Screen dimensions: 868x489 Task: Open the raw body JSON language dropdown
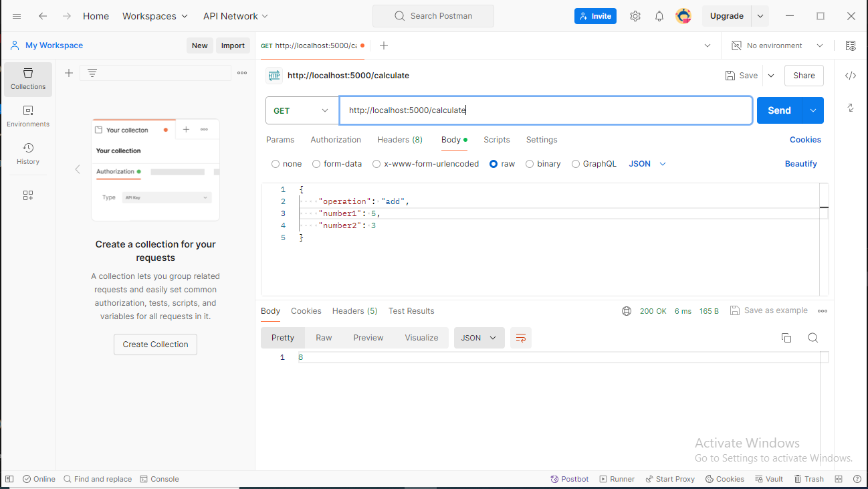pyautogui.click(x=647, y=164)
